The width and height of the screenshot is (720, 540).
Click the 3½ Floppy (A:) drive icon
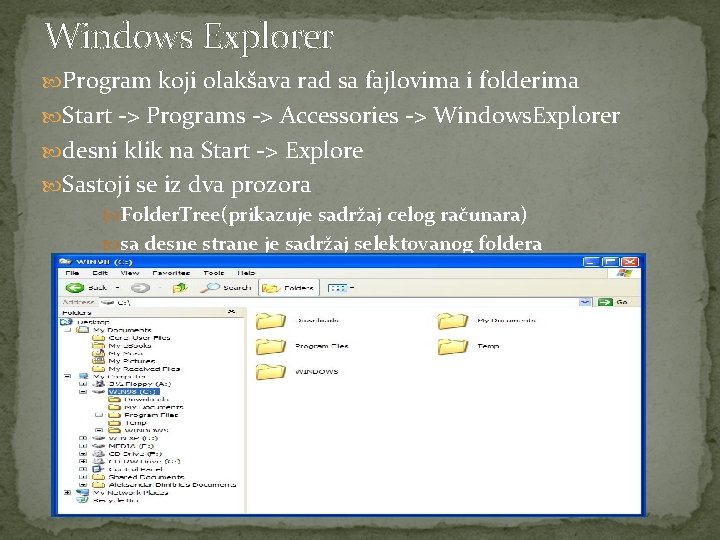pyautogui.click(x=98, y=383)
